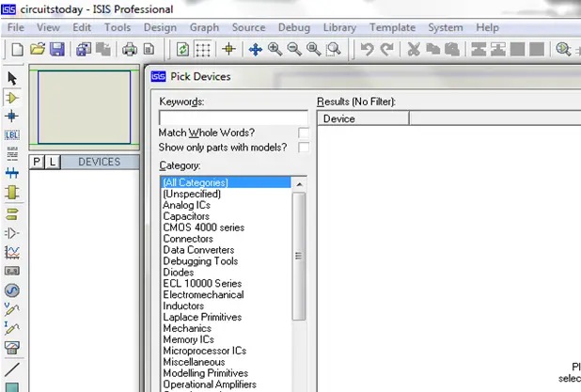Open a design with the folder icon

pos(38,49)
